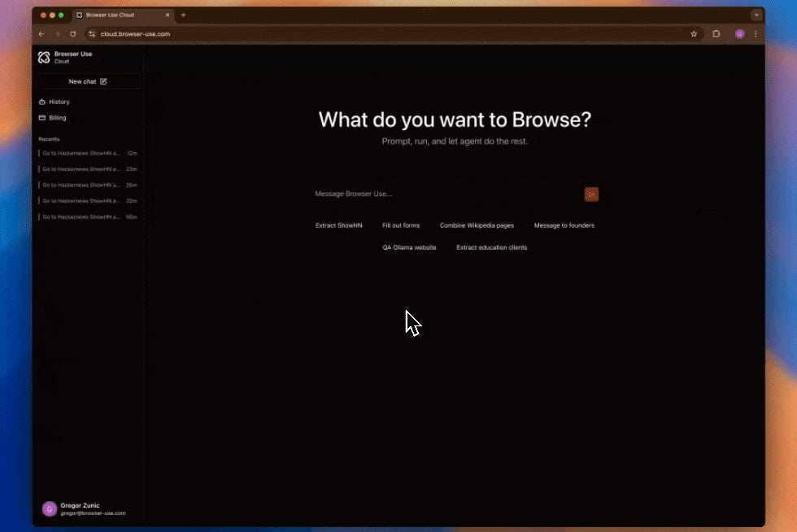The width and height of the screenshot is (797, 532).
Task: View site information icon in address bar
Action: [92, 34]
